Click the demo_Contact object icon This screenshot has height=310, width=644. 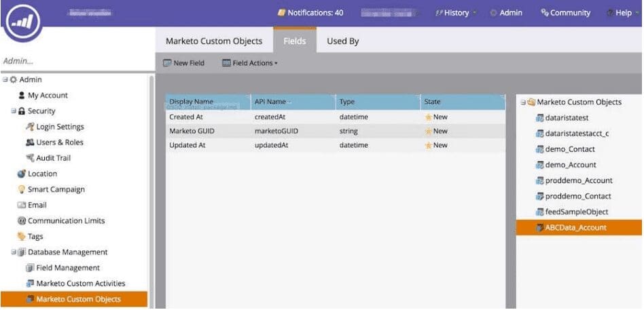point(539,149)
